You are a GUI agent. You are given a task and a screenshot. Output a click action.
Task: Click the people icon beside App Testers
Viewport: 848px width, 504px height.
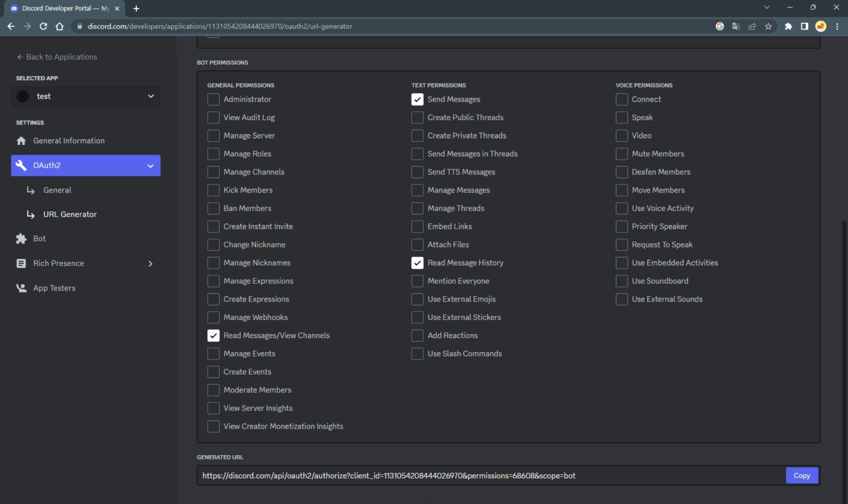[21, 288]
